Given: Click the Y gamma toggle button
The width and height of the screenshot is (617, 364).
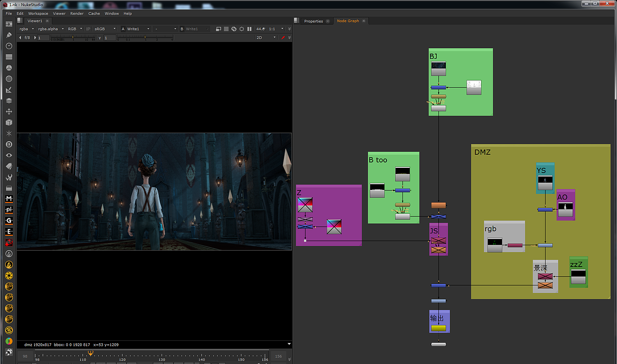Looking at the screenshot, I should coord(100,38).
